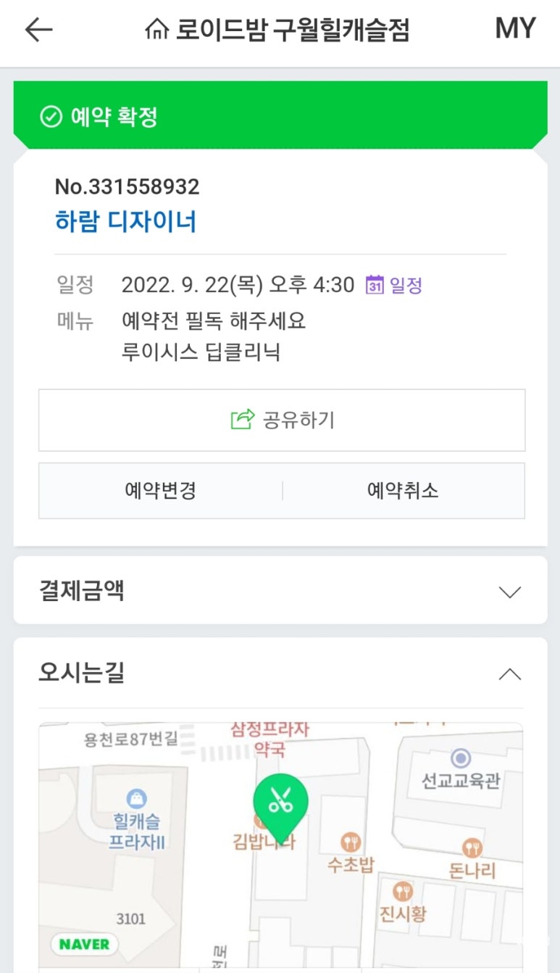This screenshot has height=973, width=560.
Task: Tap the 진시황 restaurant icon on the map
Action: (403, 892)
